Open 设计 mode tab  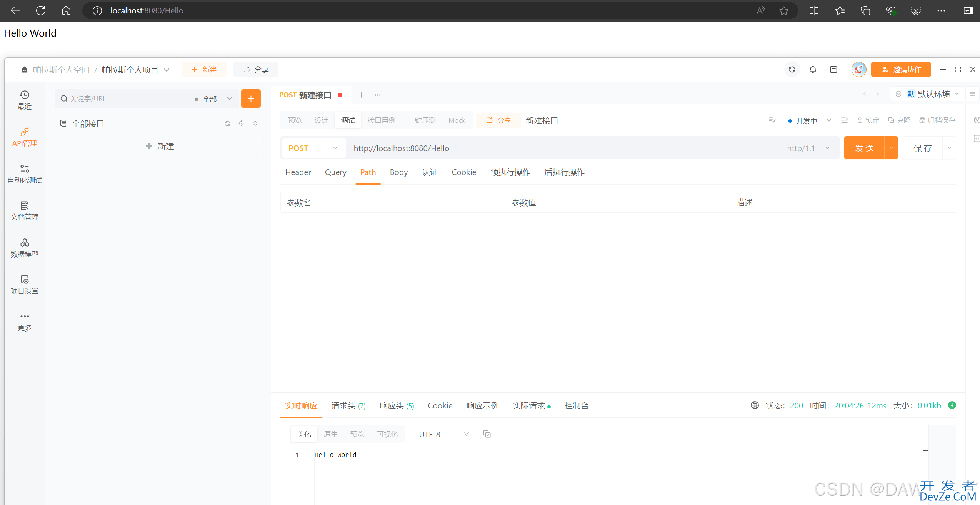coord(321,120)
